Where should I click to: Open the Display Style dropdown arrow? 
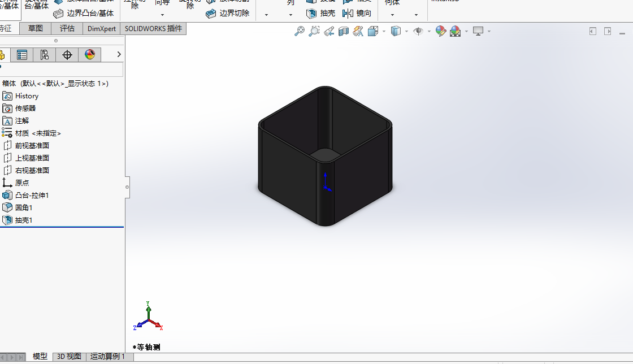pos(406,31)
